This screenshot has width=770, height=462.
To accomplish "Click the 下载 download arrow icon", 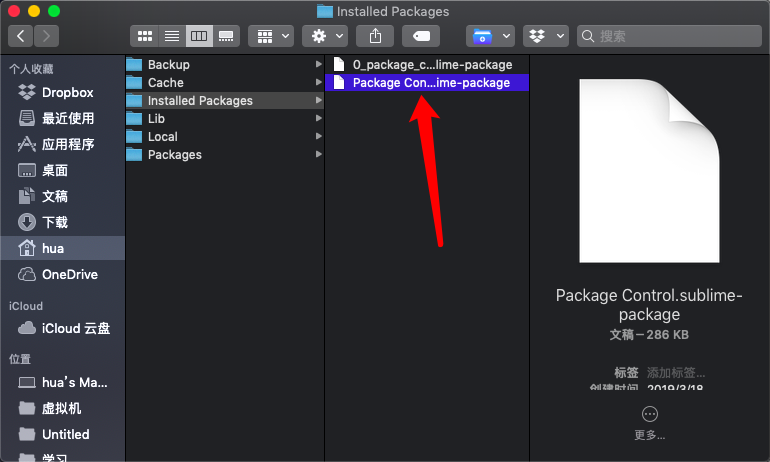I will pos(27,222).
